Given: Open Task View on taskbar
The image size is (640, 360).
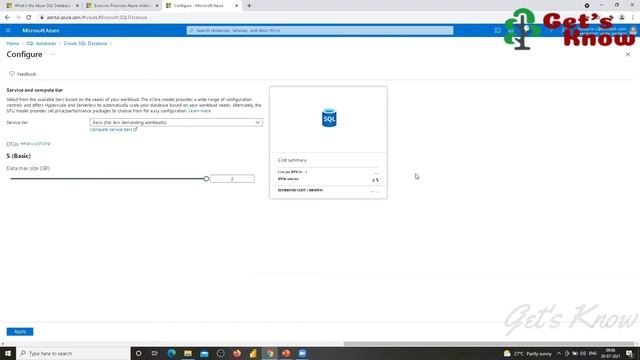Looking at the screenshot, I should [x=155, y=353].
